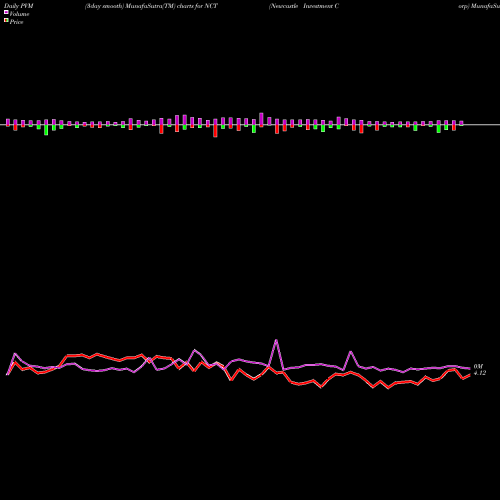Screen dimensions: 500x500
Task: Click the tallest magenta spike on the volume line
Action: 276,340
